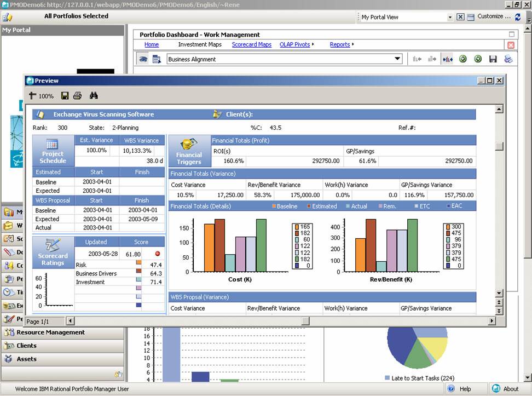
Task: Click the small icon at sidebar bottom right
Action: (118, 374)
